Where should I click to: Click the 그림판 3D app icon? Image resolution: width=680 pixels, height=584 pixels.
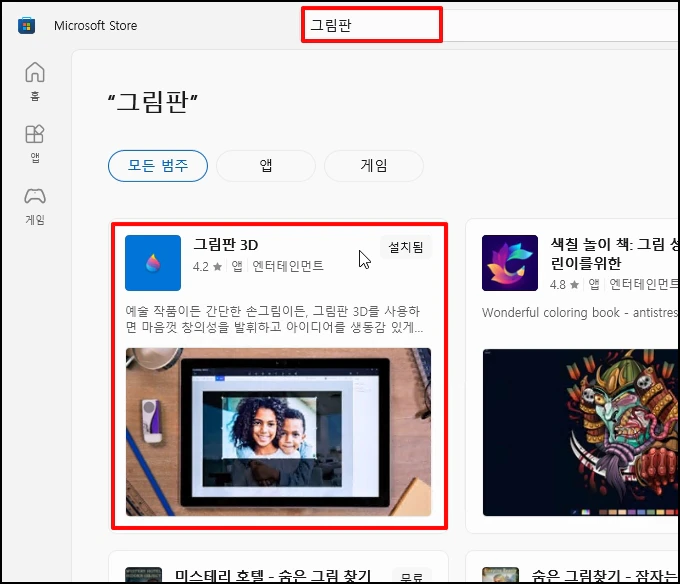click(x=153, y=263)
